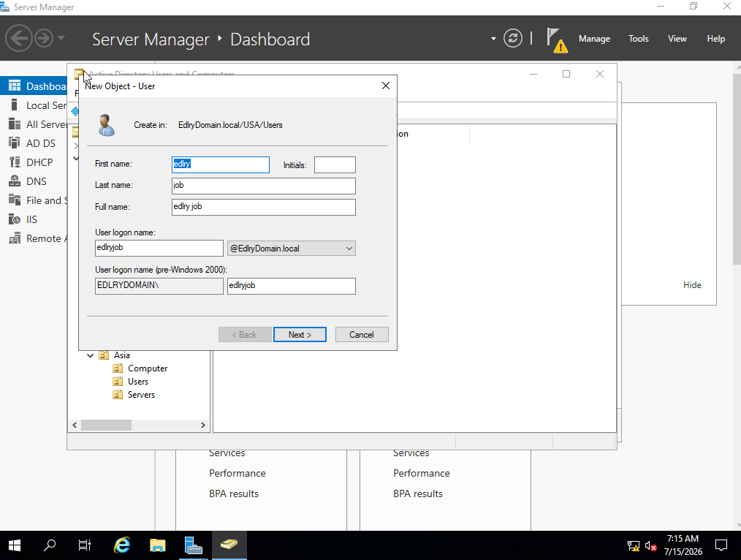The image size is (741, 560).
Task: Refresh the Server Manager dashboard
Action: click(x=513, y=38)
